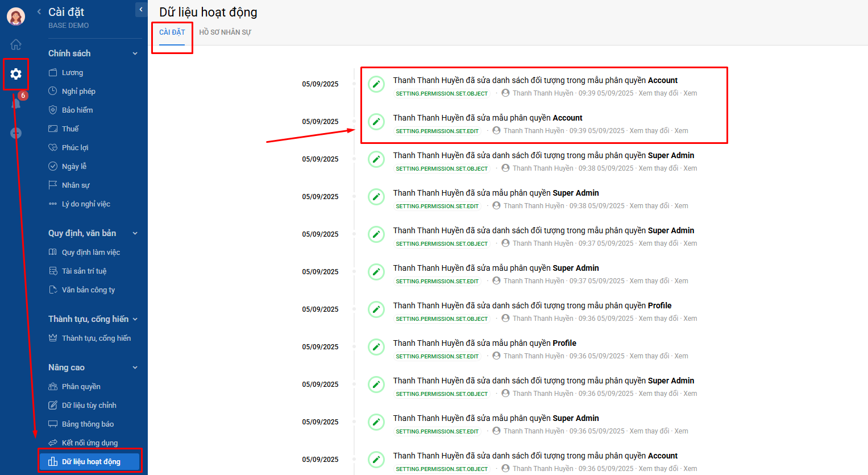The image size is (868, 475).
Task: Open Nghỉ phép settings
Action: (78, 91)
